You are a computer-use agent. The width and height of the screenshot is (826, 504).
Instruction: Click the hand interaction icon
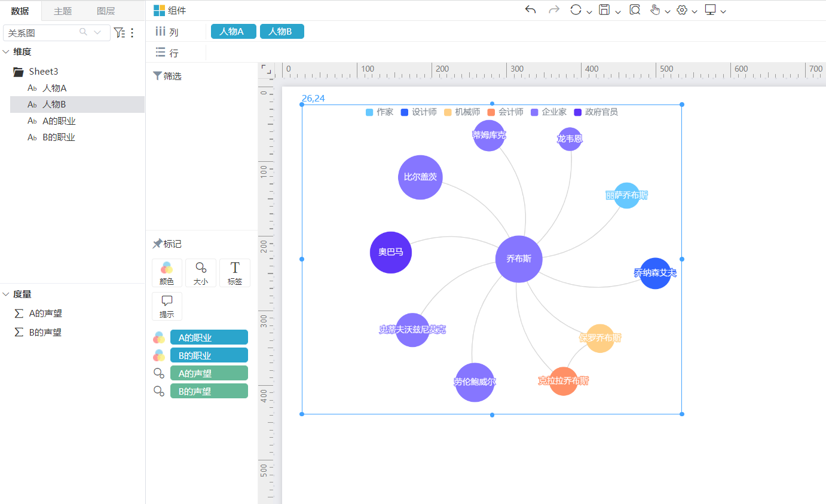click(655, 10)
